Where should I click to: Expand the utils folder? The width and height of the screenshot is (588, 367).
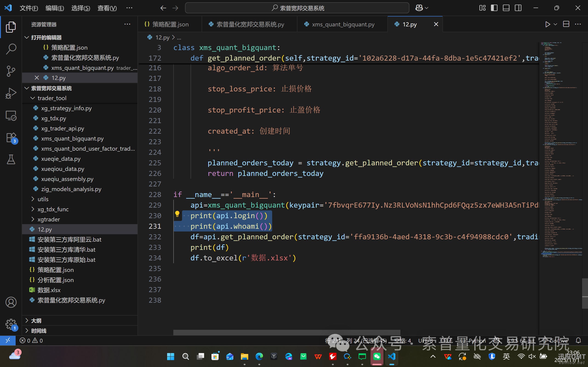(x=43, y=199)
